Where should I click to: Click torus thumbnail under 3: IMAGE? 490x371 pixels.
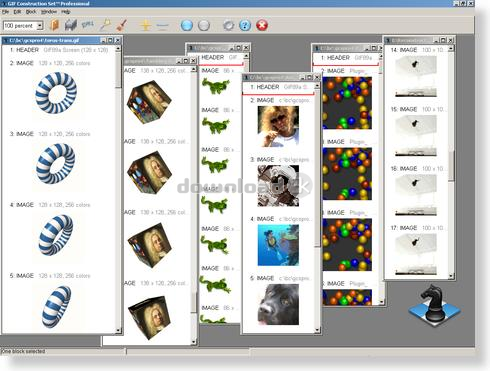pos(55,164)
